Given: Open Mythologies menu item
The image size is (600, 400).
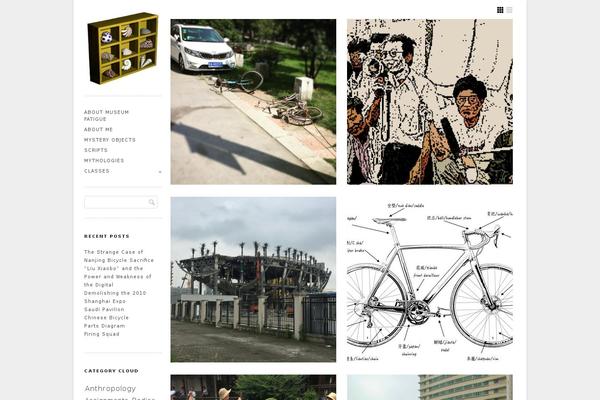Looking at the screenshot, I should 104,160.
